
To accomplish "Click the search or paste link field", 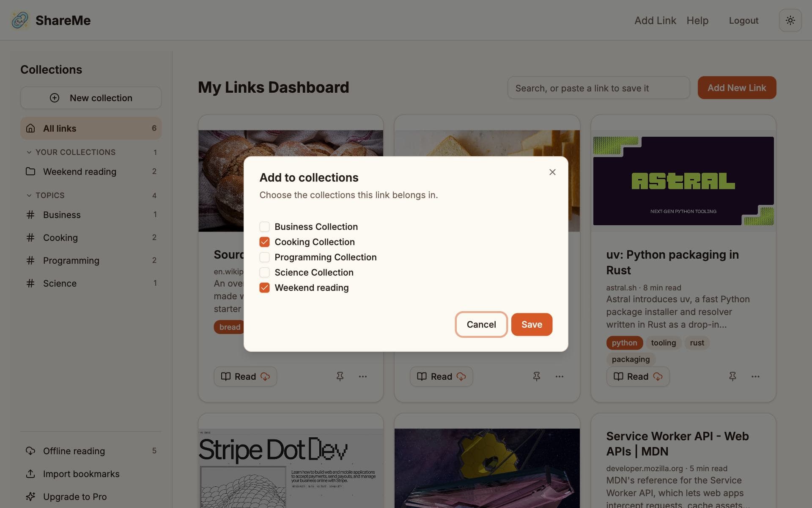I will pos(598,88).
